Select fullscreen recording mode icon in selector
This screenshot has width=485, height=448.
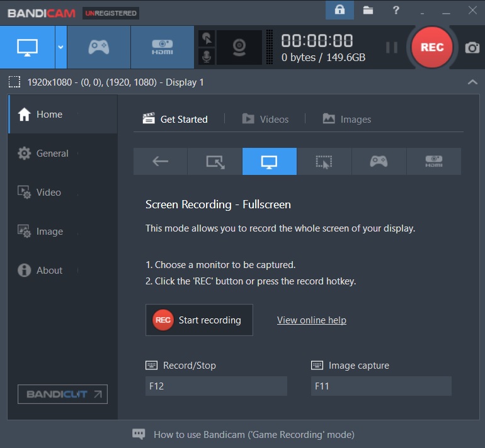coord(270,161)
